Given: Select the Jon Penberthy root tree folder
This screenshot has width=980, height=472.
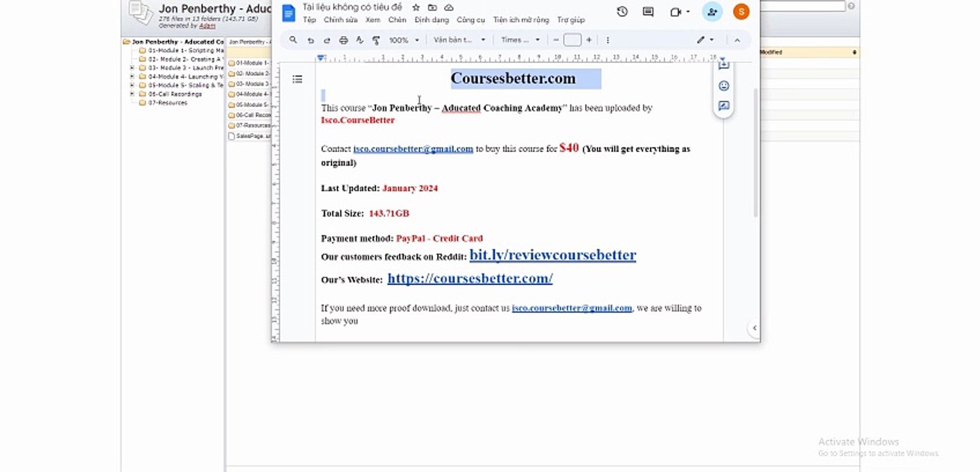Looking at the screenshot, I should tap(174, 41).
